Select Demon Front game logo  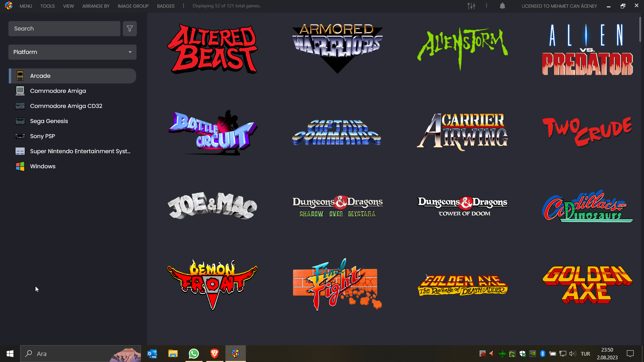coord(212,285)
